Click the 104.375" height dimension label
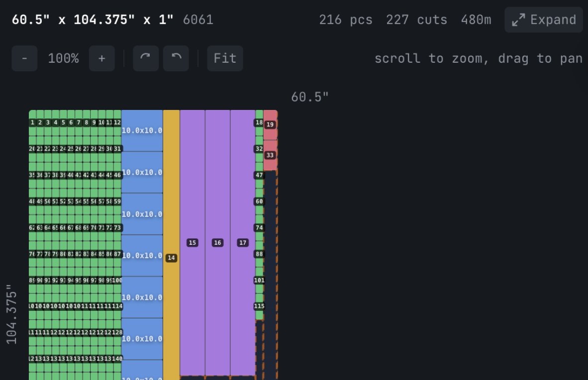Viewport: 588px width, 380px height. point(11,314)
